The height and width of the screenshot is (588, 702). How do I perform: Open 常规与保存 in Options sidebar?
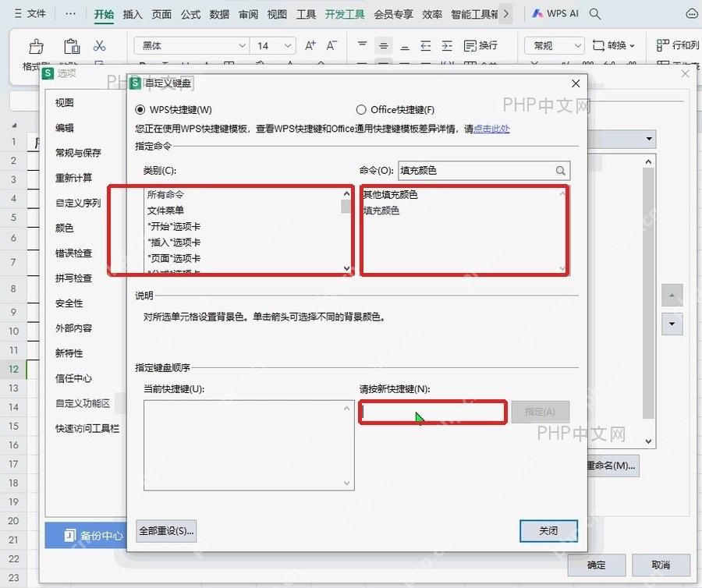click(x=78, y=153)
